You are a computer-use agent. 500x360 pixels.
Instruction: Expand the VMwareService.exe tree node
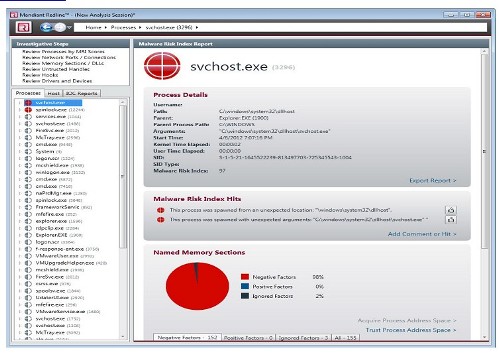pos(20,312)
